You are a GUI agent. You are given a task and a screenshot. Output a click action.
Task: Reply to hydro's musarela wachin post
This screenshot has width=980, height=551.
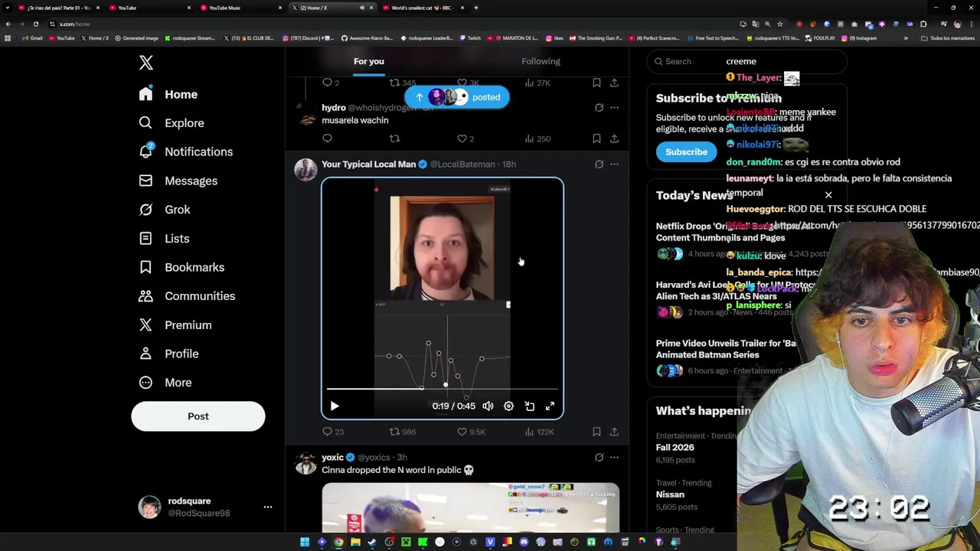coord(327,139)
